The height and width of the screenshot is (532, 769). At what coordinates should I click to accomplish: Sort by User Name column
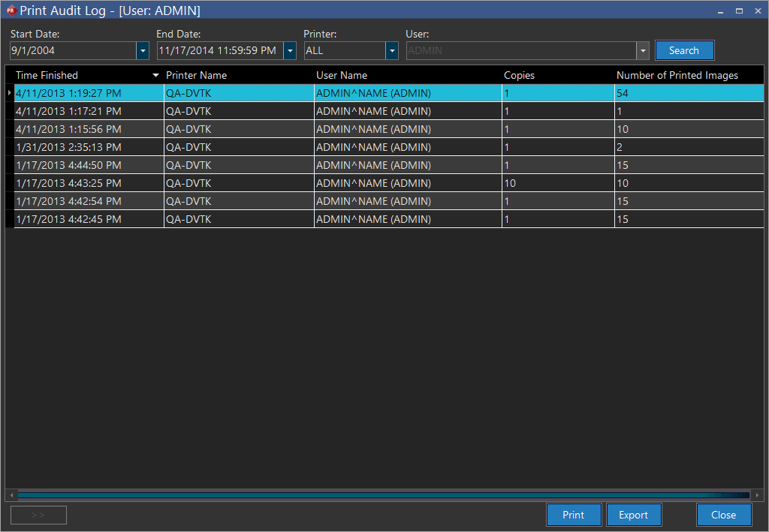[342, 75]
